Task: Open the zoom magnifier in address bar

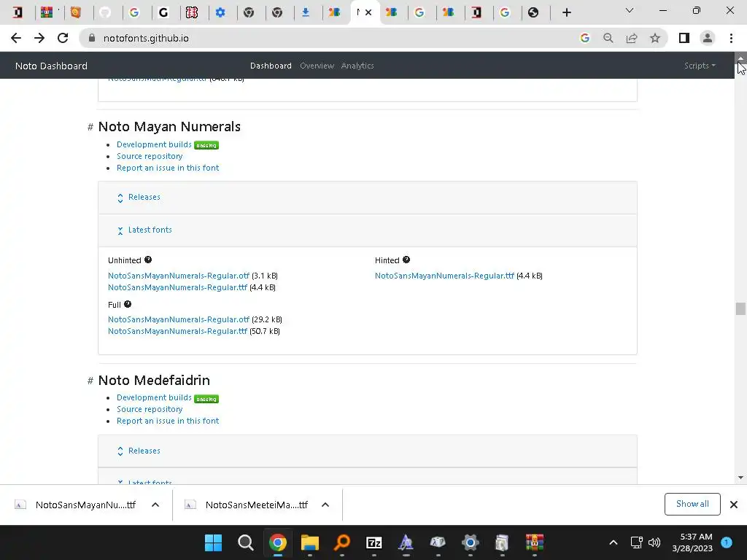Action: click(608, 38)
